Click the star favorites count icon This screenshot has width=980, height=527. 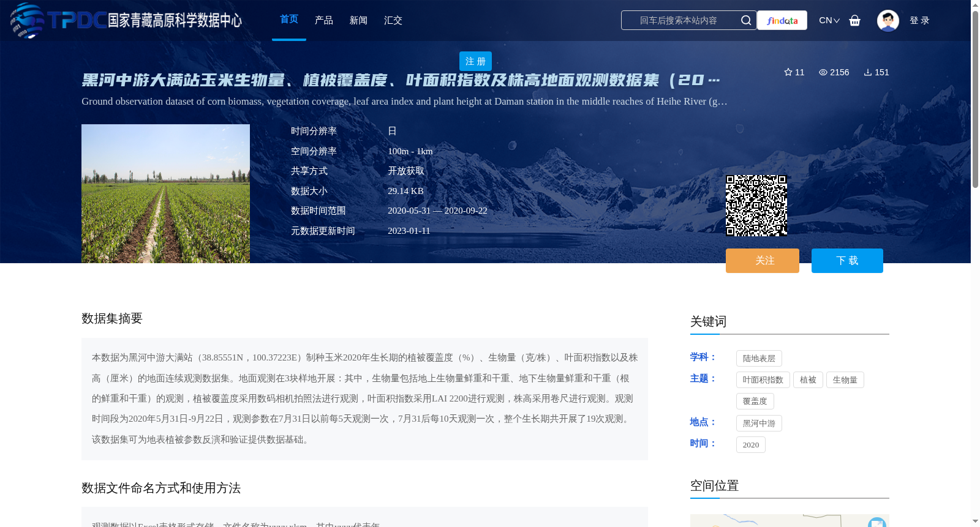(x=788, y=72)
